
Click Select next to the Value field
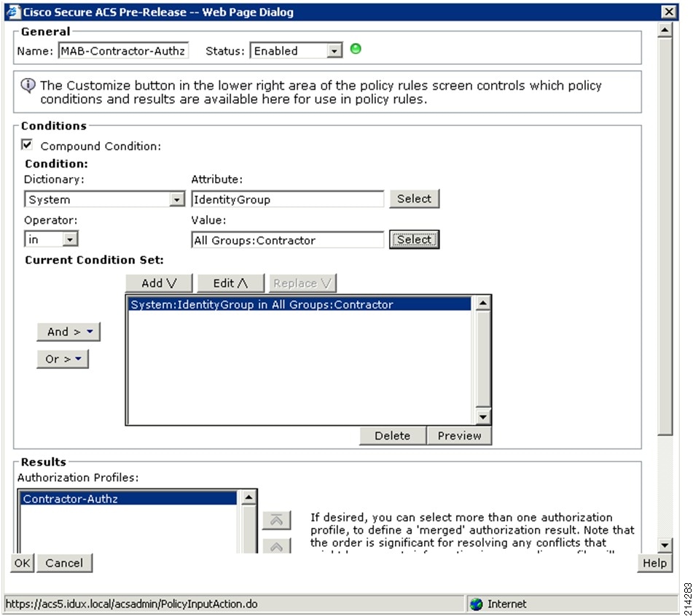[414, 239]
